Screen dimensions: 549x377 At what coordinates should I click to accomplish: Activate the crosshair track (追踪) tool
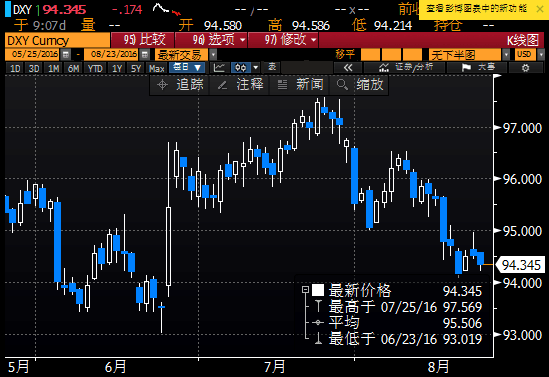pyautogui.click(x=180, y=84)
